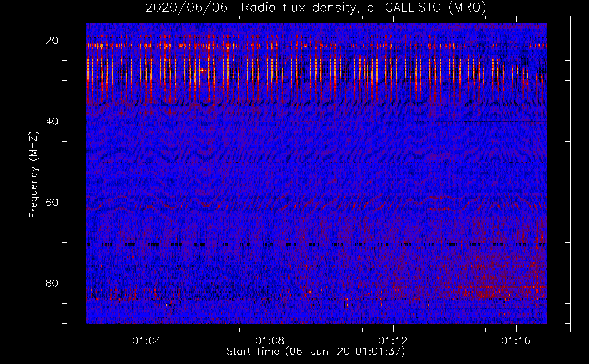Click the 60 MHz frequency label
Image resolution: width=589 pixels, height=364 pixels.
[52, 202]
